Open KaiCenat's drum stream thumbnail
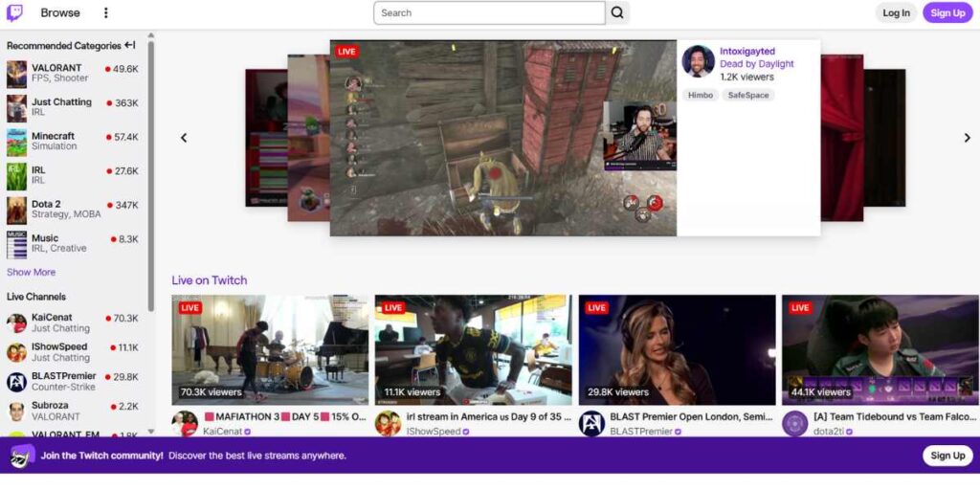Viewport: 980px width, 490px height. (270, 350)
